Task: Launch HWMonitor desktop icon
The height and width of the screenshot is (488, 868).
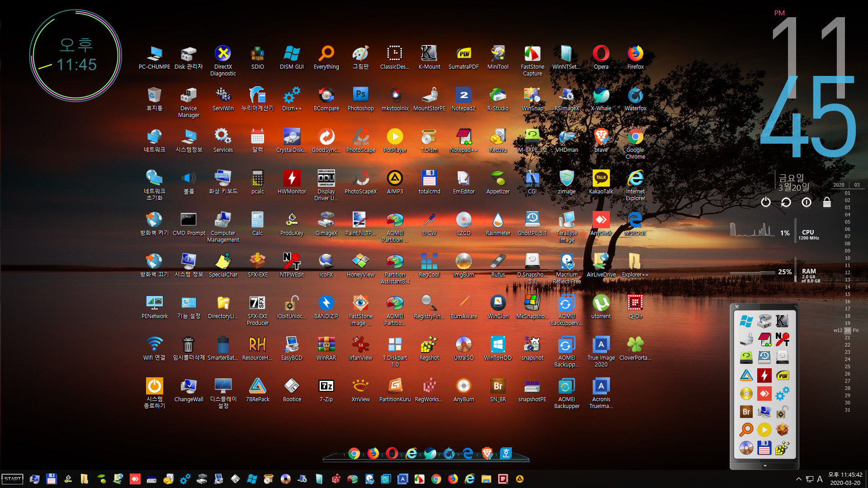Action: point(292,182)
